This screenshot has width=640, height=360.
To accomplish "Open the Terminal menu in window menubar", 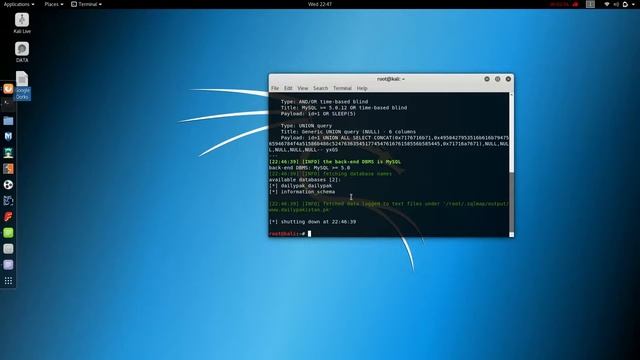I will click(x=342, y=88).
